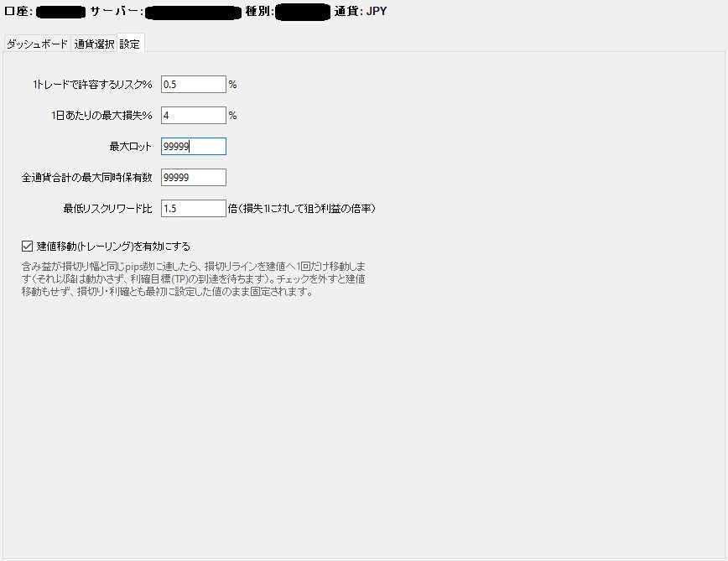Click the 1日あたりの最大損失% label
The width and height of the screenshot is (728, 561).
tap(101, 116)
